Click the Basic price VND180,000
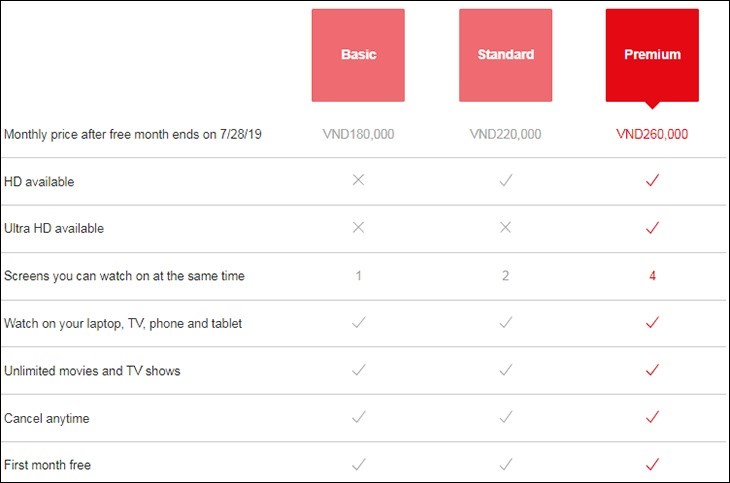This screenshot has height=483, width=730. (x=358, y=134)
